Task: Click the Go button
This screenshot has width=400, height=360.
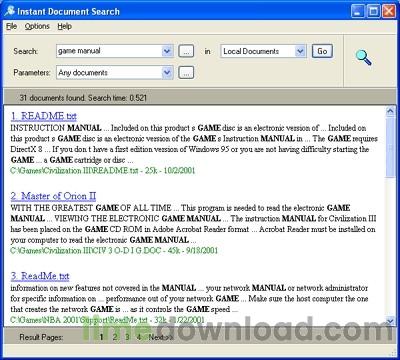Action: pyautogui.click(x=322, y=51)
